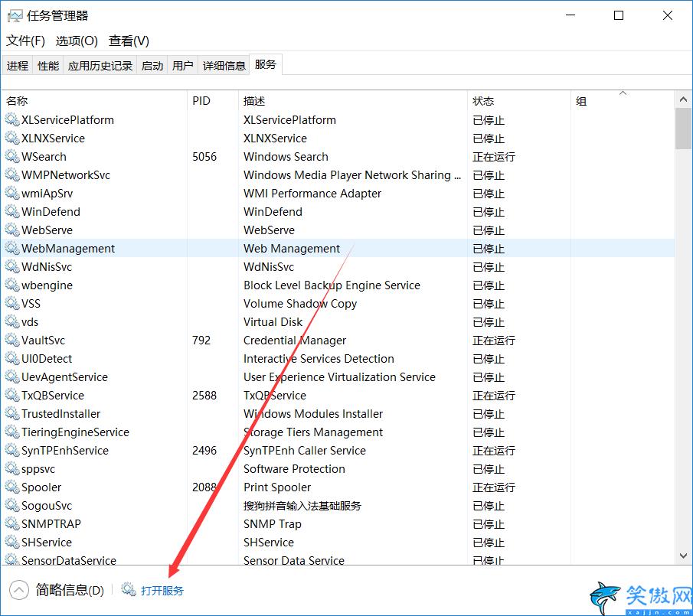This screenshot has width=693, height=616.
Task: Click the gear icon beside SHService
Action: pos(12,542)
